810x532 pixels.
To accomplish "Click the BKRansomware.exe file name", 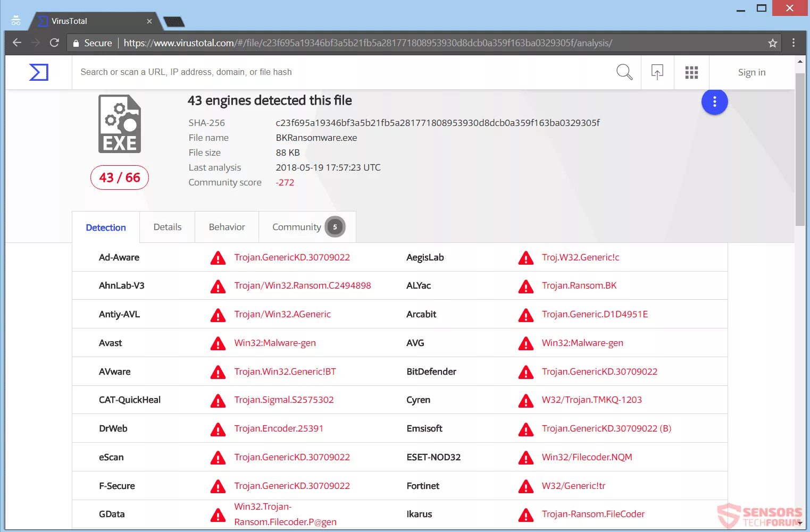I will pyautogui.click(x=316, y=138).
